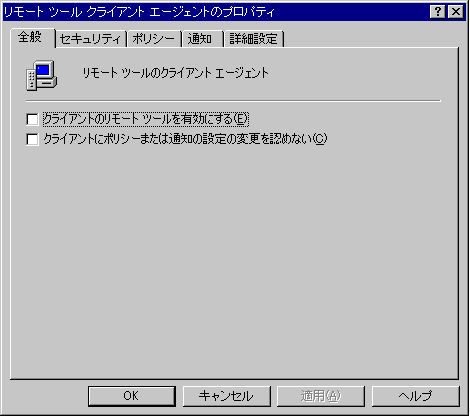The width and height of the screenshot is (470, 417).
Task: Enable the クライアントのリモート ツールを有効にする checkbox
Action: click(x=32, y=119)
